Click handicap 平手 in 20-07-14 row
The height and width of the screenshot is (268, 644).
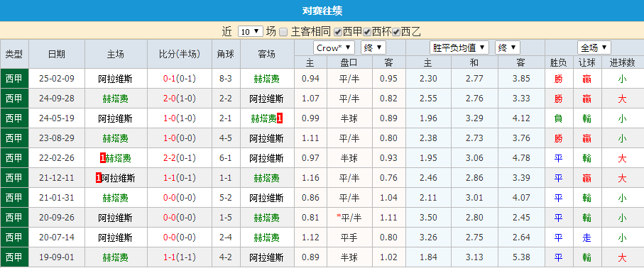coord(349,238)
